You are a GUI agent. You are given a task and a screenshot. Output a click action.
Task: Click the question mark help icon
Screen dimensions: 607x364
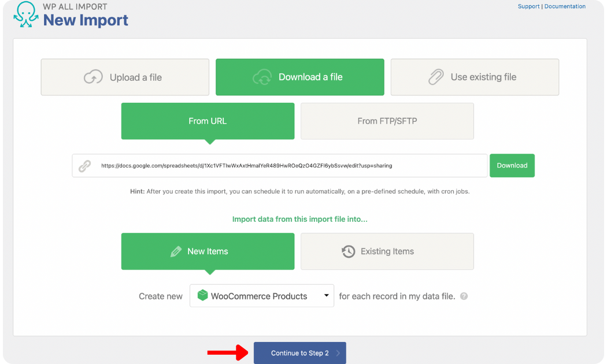[x=464, y=296]
